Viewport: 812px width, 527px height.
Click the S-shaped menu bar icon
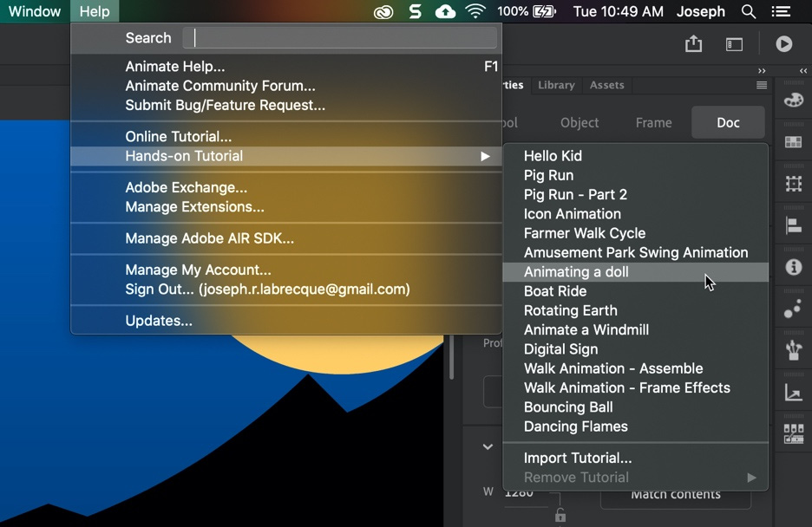click(x=415, y=11)
